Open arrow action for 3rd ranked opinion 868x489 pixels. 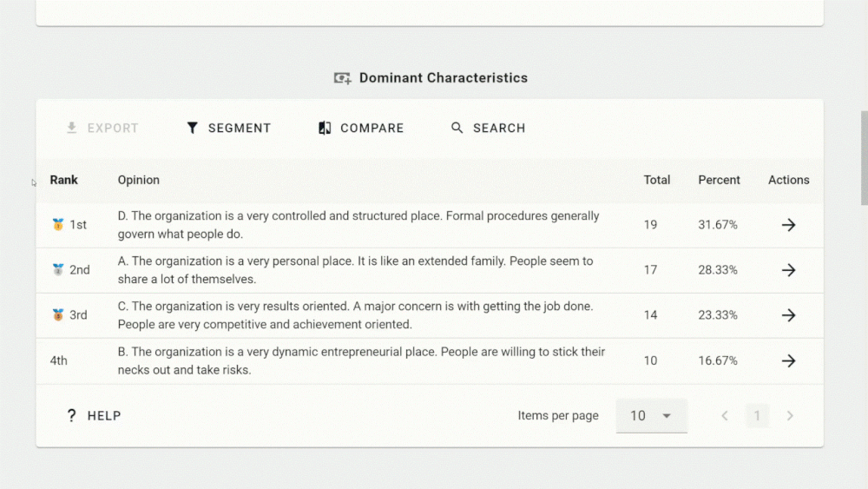coord(788,315)
